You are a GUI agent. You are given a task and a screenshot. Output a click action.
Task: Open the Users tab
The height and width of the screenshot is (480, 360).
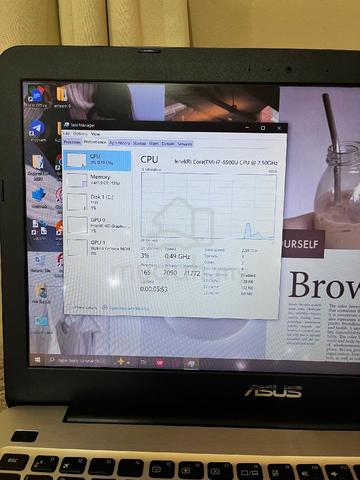(154, 143)
